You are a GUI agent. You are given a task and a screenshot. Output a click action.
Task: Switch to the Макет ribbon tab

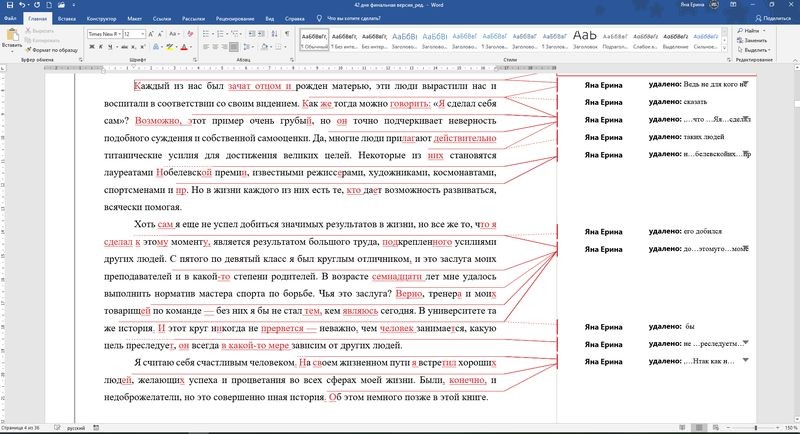point(135,18)
